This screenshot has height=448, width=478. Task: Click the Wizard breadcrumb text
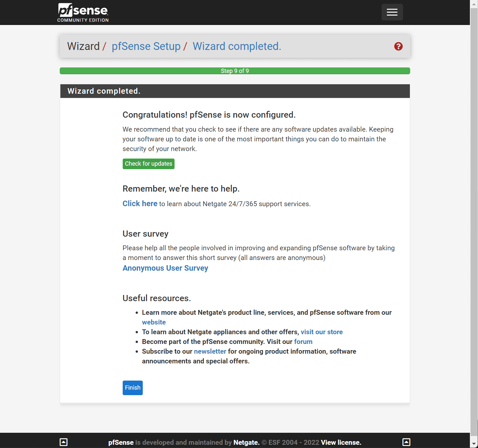pyautogui.click(x=83, y=46)
